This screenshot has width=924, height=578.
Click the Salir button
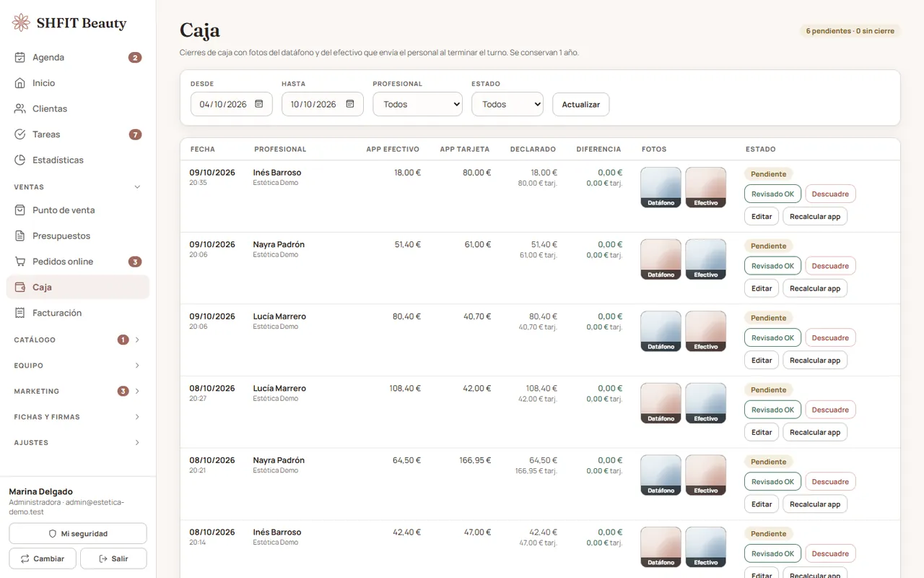pos(113,558)
